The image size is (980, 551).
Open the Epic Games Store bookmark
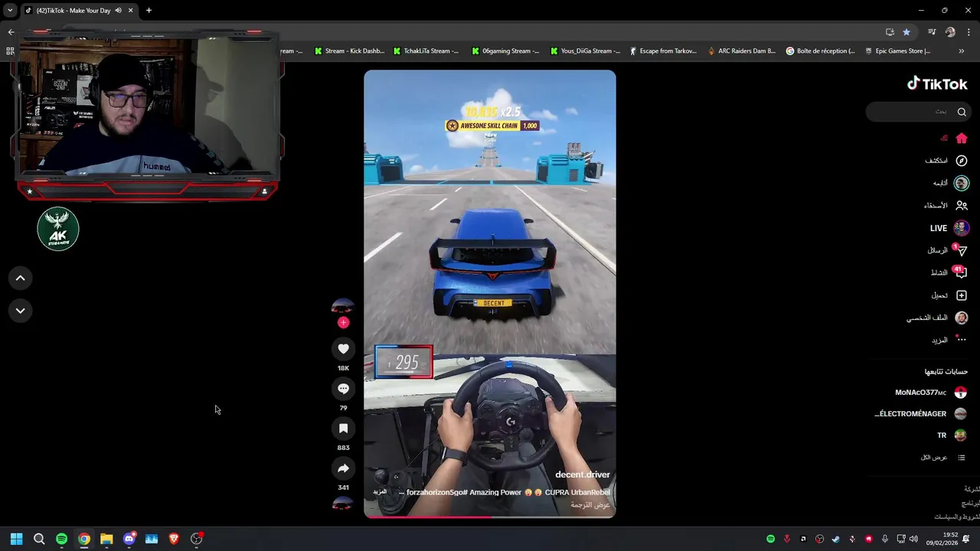coord(898,51)
